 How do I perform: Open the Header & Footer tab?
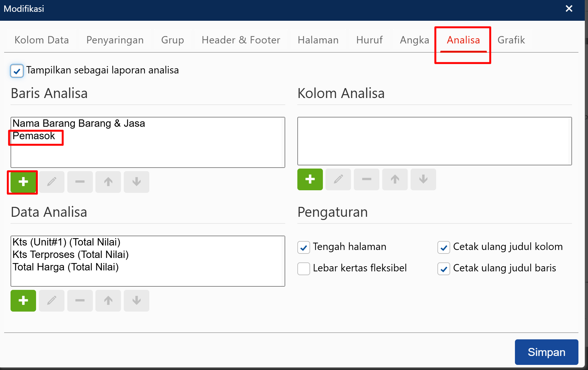[x=241, y=40]
